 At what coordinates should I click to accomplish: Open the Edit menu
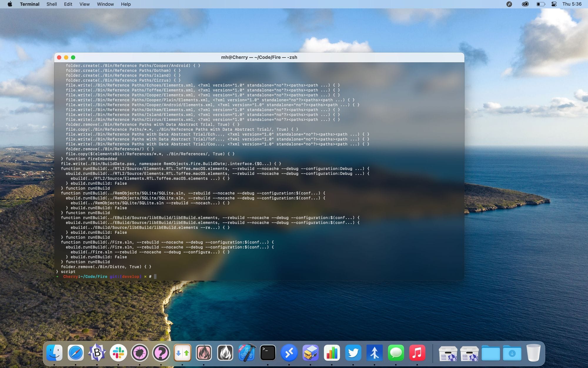click(x=68, y=4)
